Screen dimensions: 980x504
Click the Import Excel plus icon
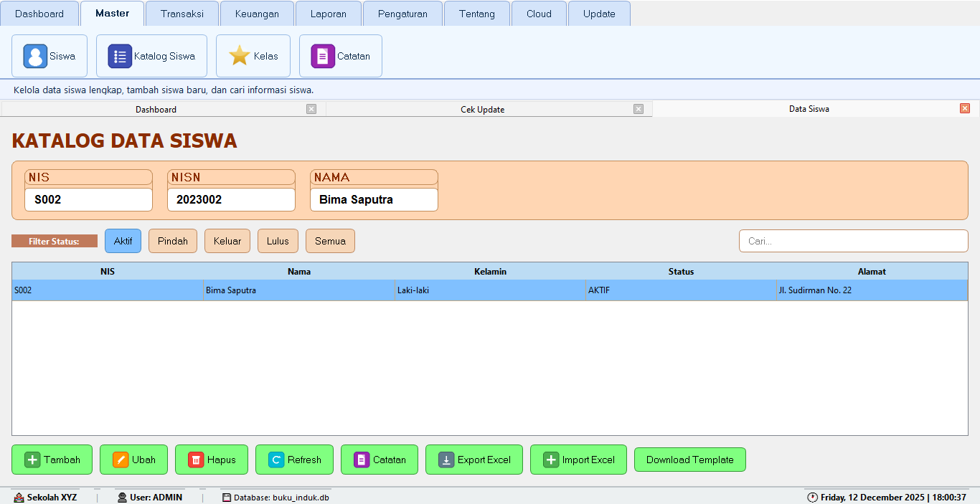coord(551,460)
